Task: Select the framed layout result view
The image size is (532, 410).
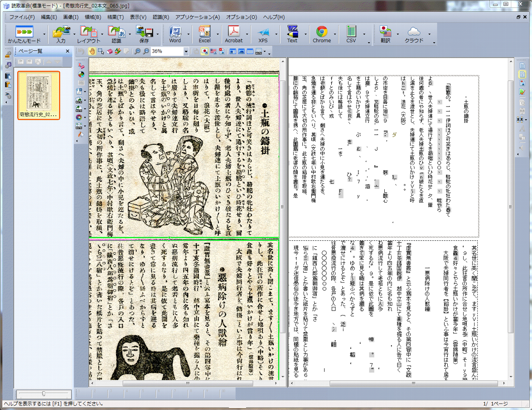Action: click(x=522, y=74)
